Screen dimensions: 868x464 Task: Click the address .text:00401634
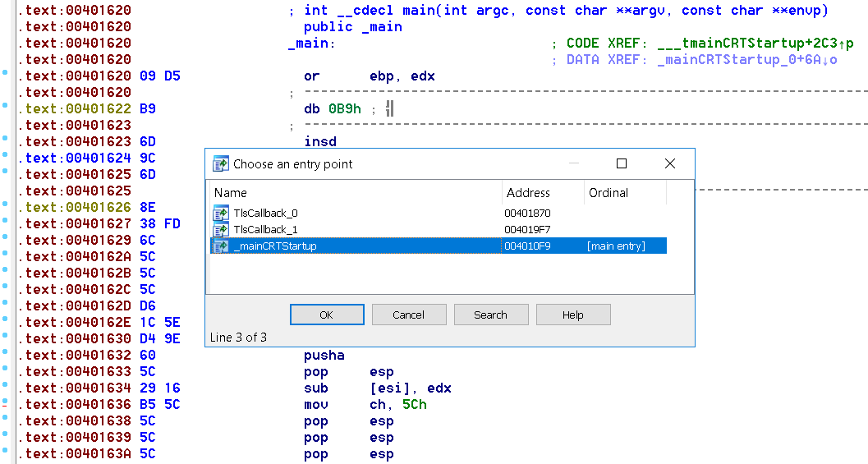pyautogui.click(x=74, y=388)
